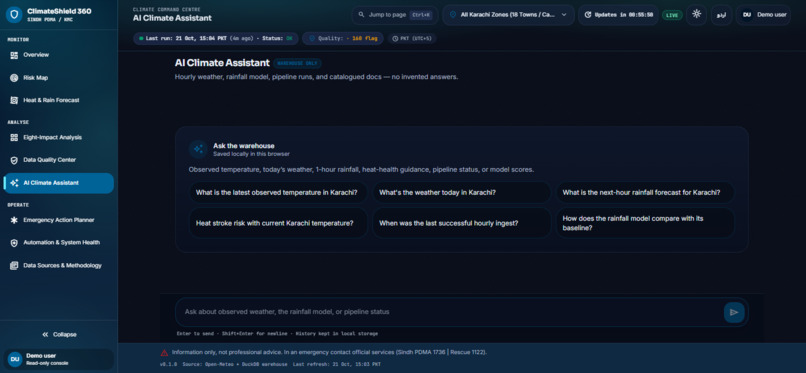This screenshot has width=806, height=373.
Task: Collapse the sidebar
Action: click(x=59, y=334)
